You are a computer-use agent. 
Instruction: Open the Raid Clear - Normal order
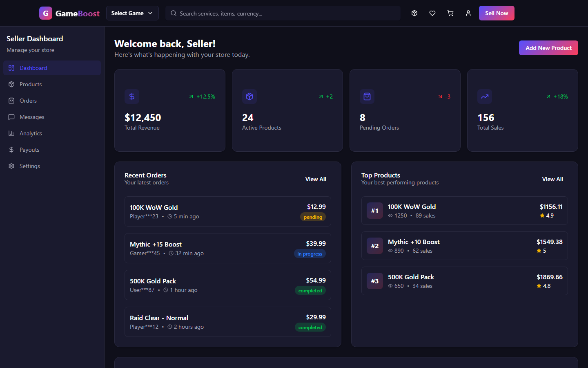click(228, 322)
